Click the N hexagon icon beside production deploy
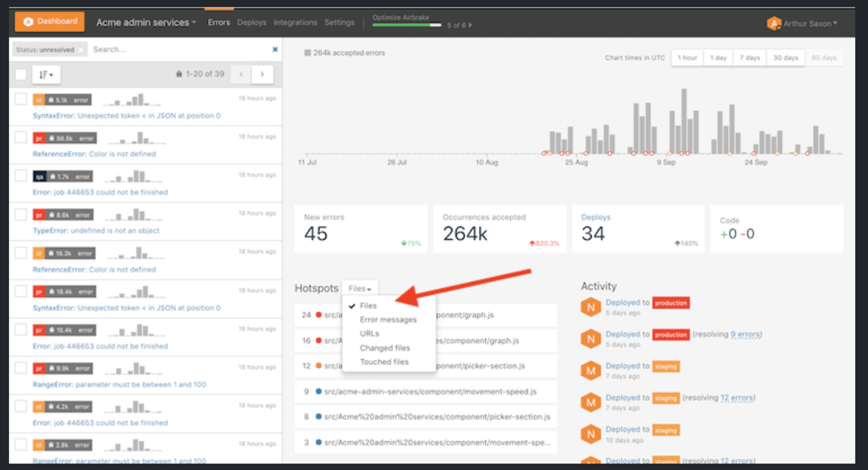This screenshot has width=868, height=470. 591,307
